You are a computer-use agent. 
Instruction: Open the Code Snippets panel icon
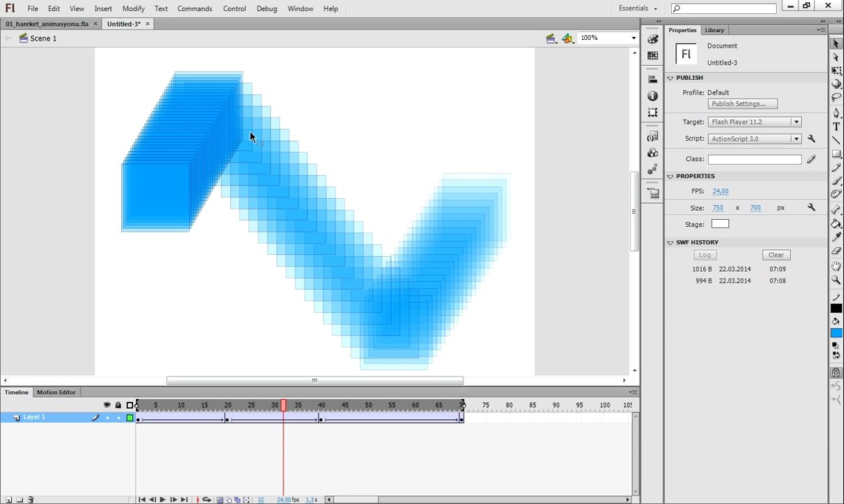(x=653, y=136)
